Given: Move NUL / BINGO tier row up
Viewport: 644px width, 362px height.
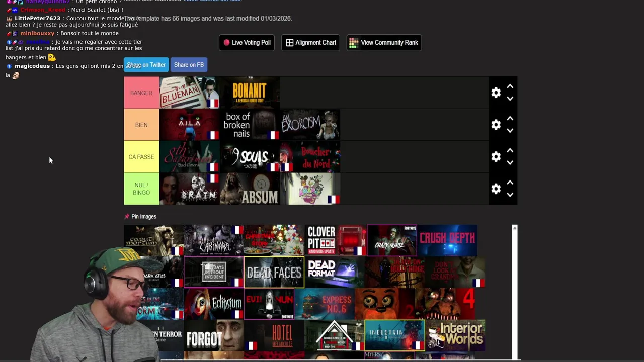Looking at the screenshot, I should [510, 183].
